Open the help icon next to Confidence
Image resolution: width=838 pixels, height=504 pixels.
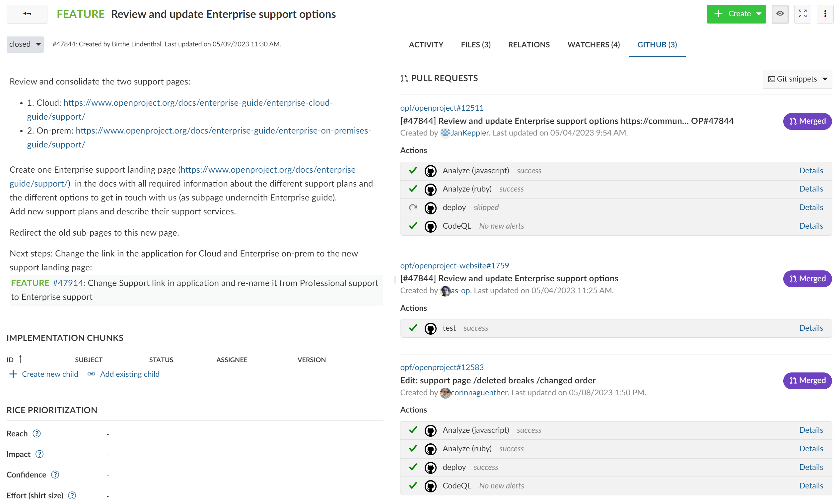(55, 475)
